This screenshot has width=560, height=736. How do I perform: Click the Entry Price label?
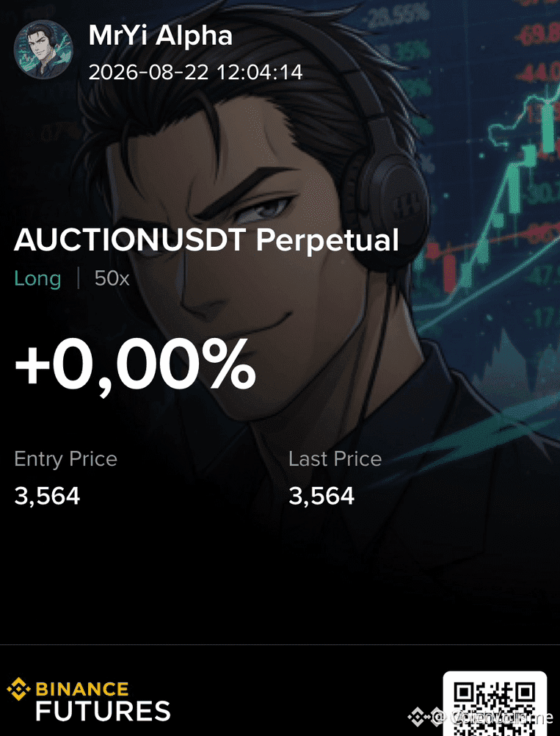pos(65,458)
